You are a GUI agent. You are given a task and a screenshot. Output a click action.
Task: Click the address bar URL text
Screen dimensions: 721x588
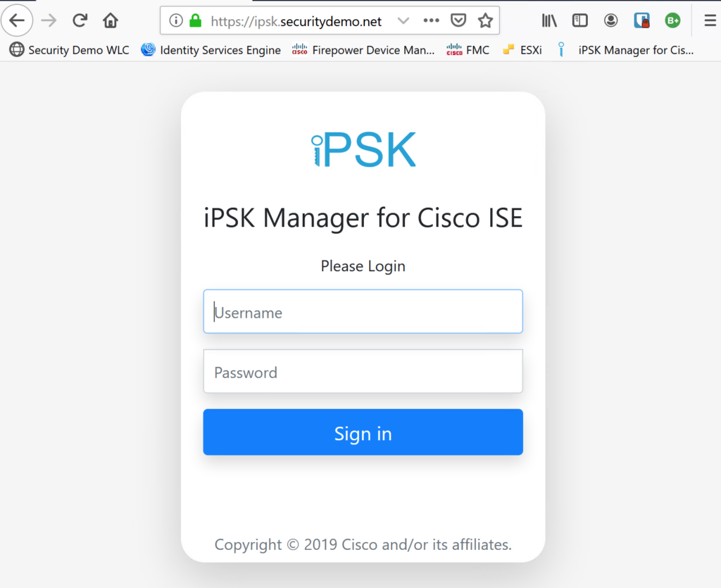pyautogui.click(x=296, y=21)
